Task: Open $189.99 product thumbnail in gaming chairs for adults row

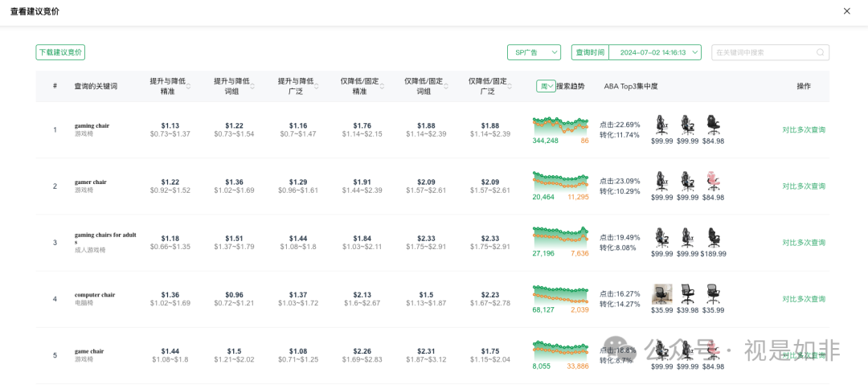Action: pos(713,238)
